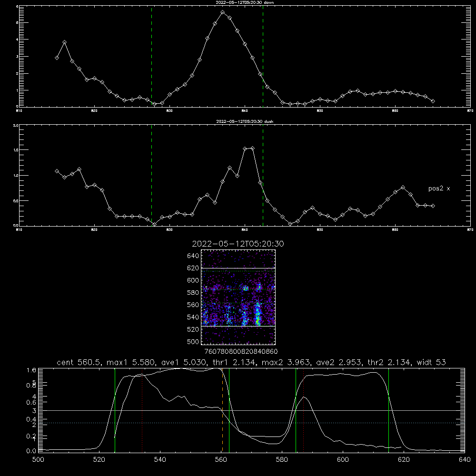
Task: Click the last diamond marker of dusk curve
Action: coord(433,206)
